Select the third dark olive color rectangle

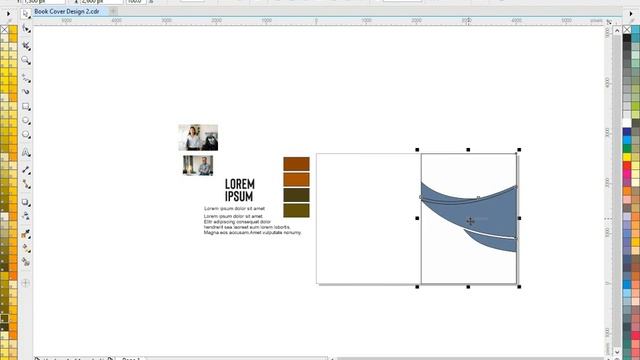(x=296, y=195)
